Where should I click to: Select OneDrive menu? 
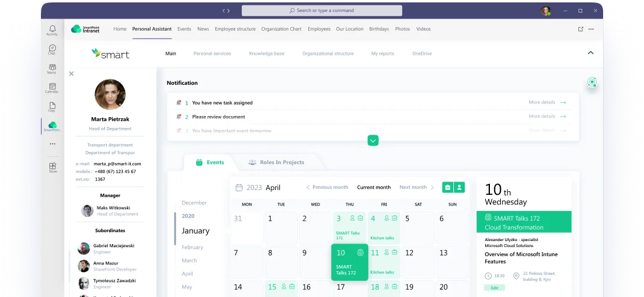click(x=422, y=54)
